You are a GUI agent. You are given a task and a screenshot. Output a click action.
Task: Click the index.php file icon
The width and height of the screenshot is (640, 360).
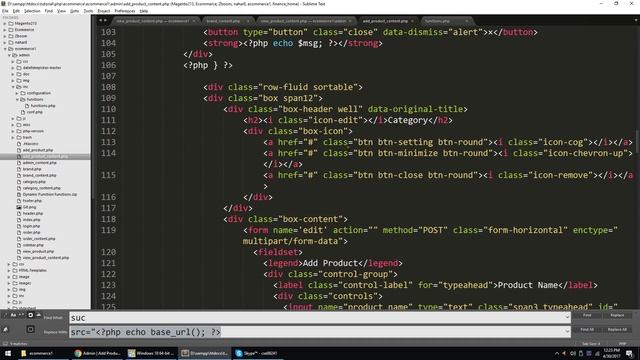click(x=19, y=220)
